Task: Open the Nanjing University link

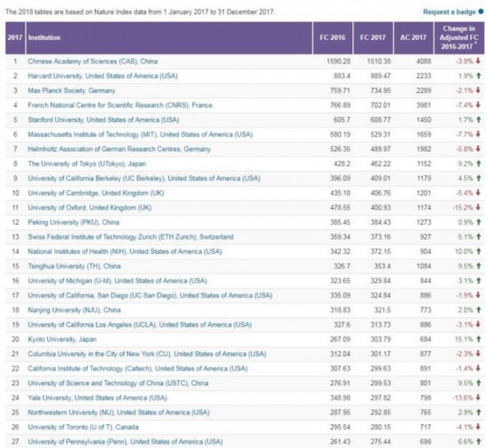Action: 74,310
